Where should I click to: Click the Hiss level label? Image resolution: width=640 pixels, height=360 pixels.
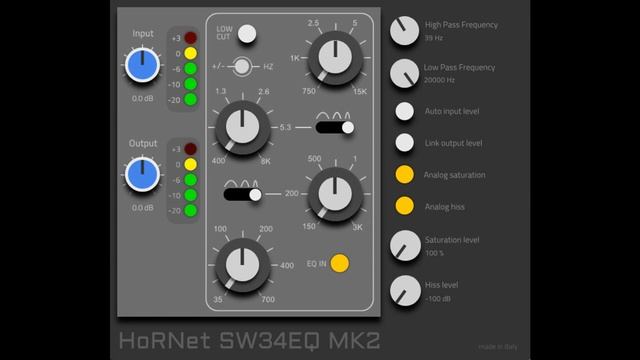pyautogui.click(x=441, y=285)
